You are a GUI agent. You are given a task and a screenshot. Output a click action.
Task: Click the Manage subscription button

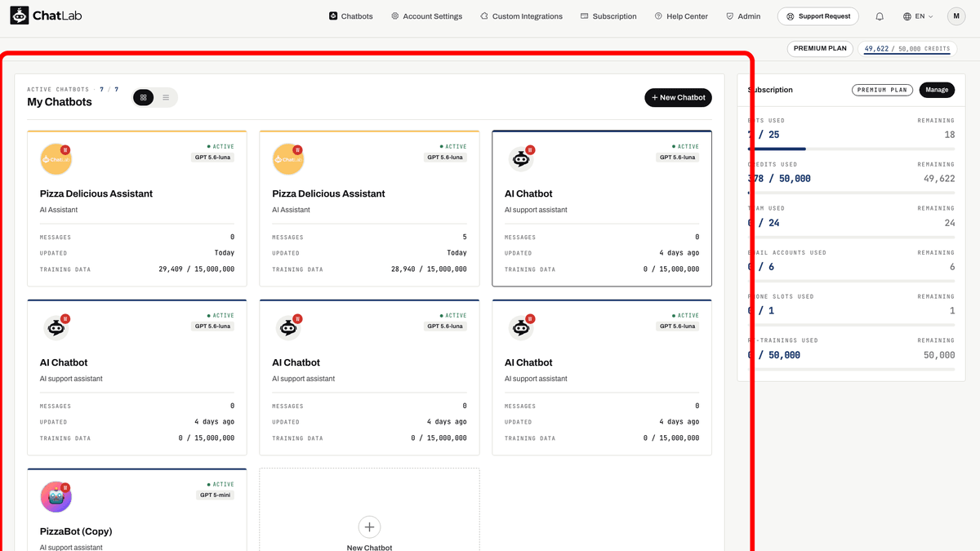[x=937, y=90]
